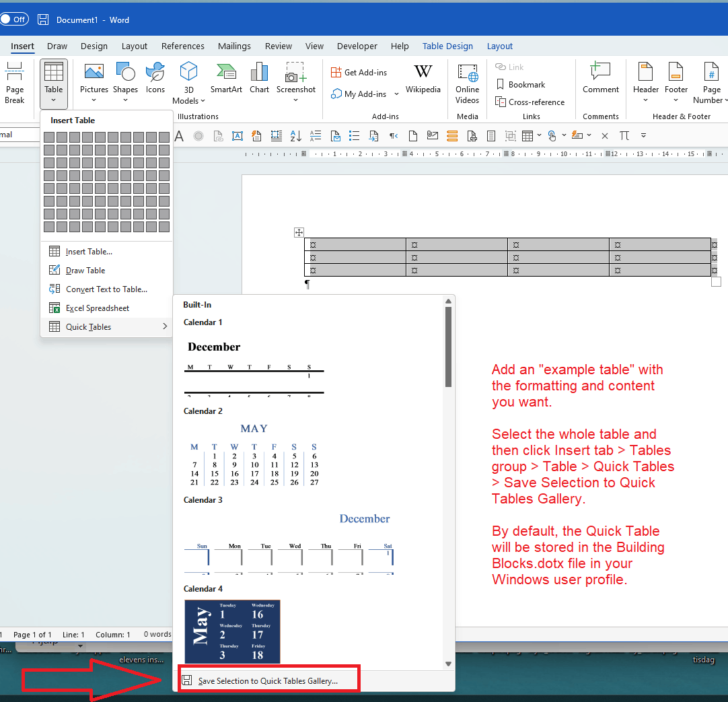The height and width of the screenshot is (702, 728).
Task: Click the Table button in the Insert ribbon
Action: click(53, 83)
